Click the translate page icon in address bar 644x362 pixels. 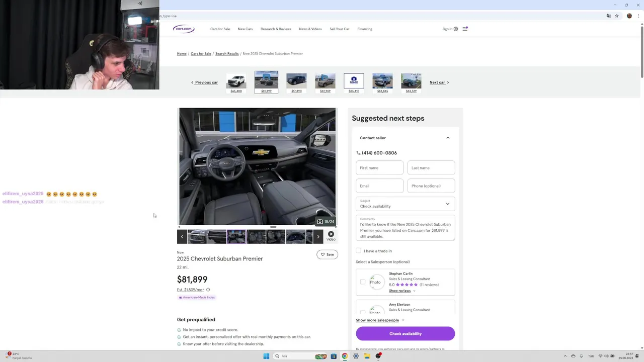pyautogui.click(x=608, y=16)
